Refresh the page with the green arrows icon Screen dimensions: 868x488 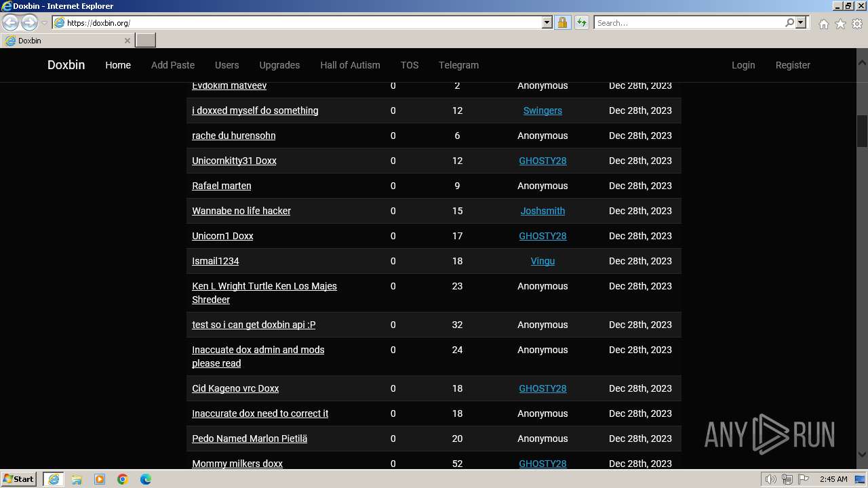[x=581, y=22]
